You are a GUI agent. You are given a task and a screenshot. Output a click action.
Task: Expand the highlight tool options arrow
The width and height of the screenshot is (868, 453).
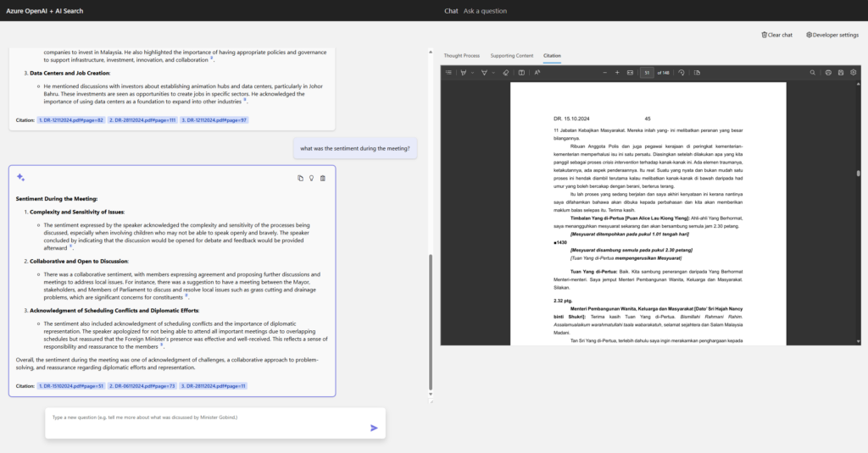[472, 73]
